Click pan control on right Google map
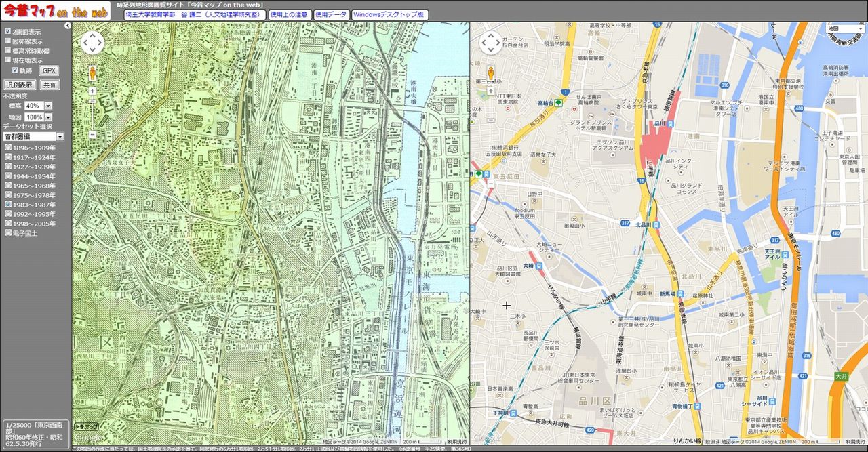This screenshot has height=452, width=868. 491,43
